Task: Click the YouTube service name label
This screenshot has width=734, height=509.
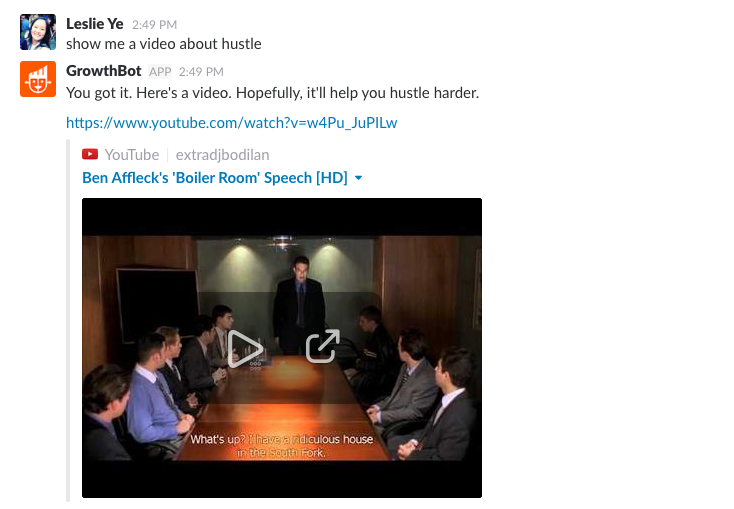Action: click(132, 155)
